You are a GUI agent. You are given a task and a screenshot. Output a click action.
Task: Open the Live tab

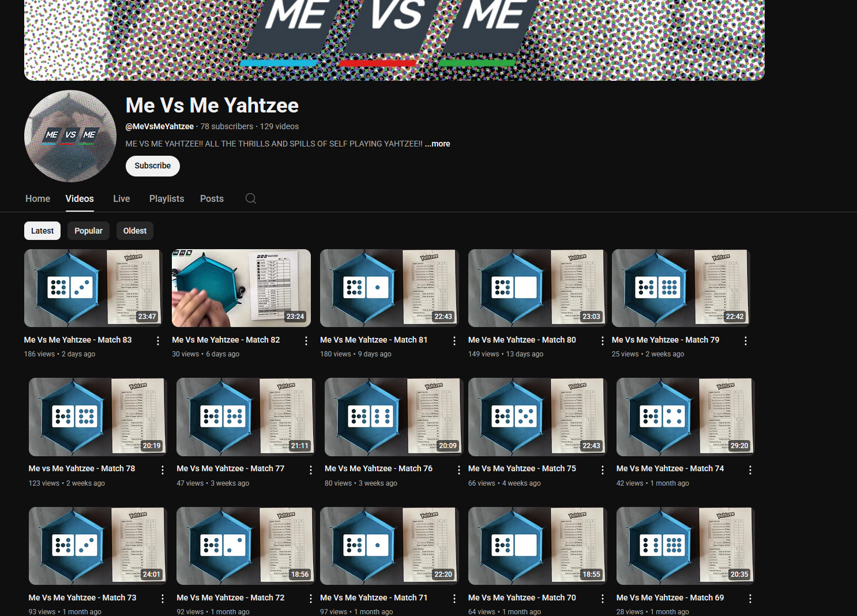(x=122, y=198)
